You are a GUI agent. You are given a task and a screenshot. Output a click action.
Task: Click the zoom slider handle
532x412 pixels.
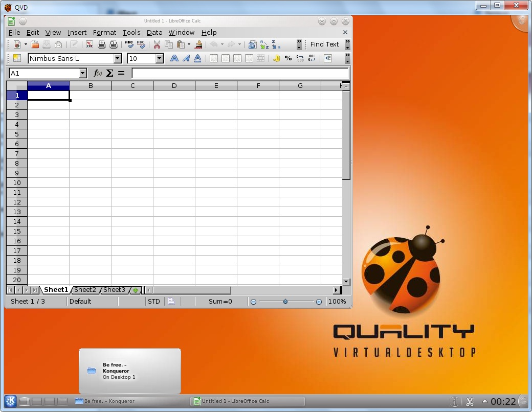[x=285, y=302]
